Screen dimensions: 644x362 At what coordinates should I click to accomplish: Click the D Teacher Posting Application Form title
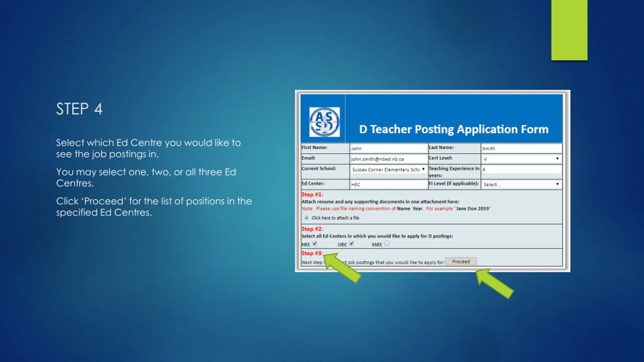coord(454,129)
